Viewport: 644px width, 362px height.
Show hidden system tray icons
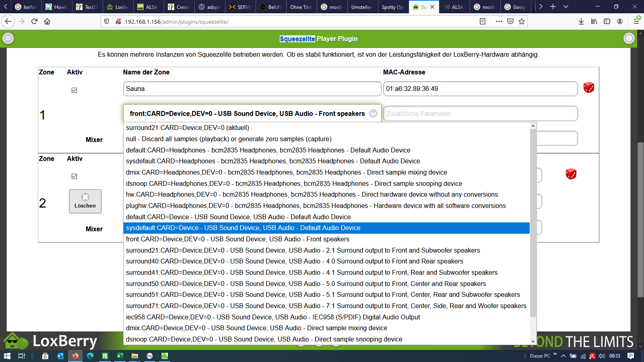point(563,356)
